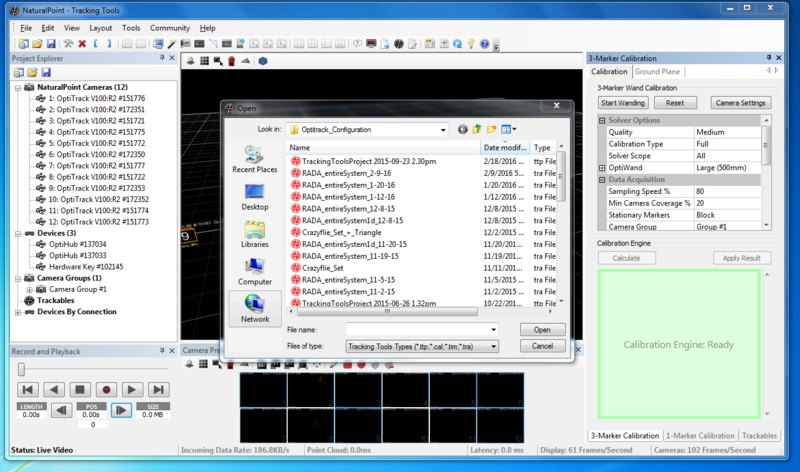800x472 pixels.
Task: Click the blue help question mark icon
Action: [484, 44]
